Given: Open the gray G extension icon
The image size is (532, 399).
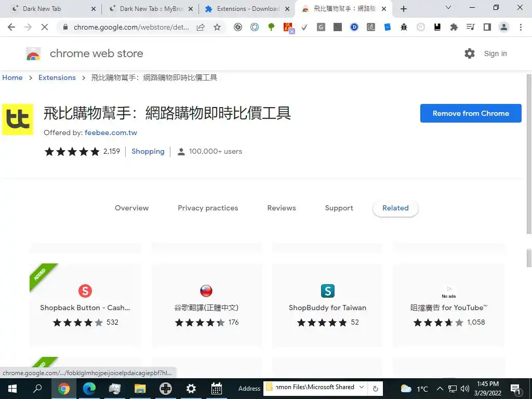Looking at the screenshot, I should (x=321, y=27).
